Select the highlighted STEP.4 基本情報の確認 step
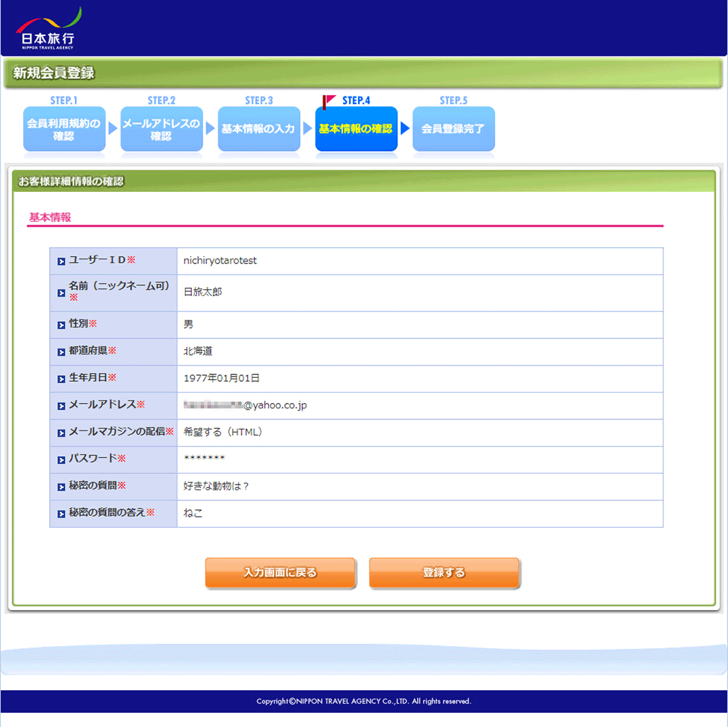Screen dimensions: 728x727 point(356,129)
